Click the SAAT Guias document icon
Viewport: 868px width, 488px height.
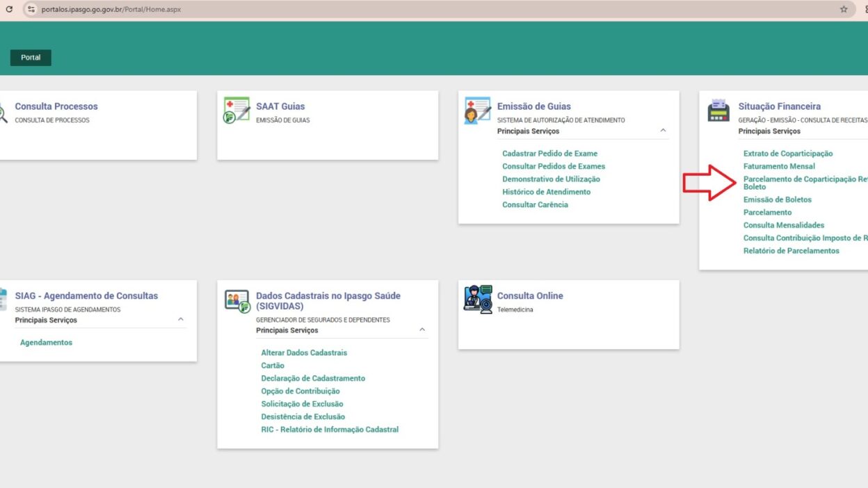click(x=236, y=111)
